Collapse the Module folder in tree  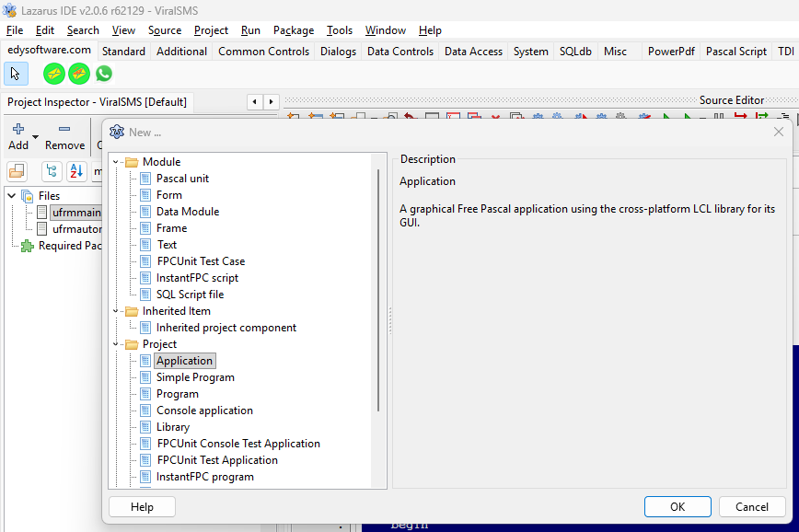[117, 162]
